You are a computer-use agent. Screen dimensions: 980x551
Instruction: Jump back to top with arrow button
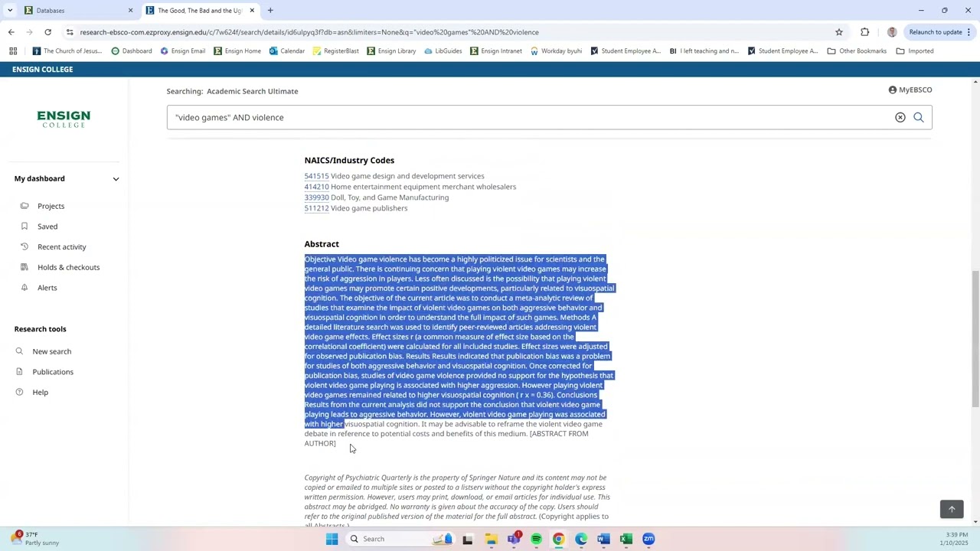click(952, 509)
